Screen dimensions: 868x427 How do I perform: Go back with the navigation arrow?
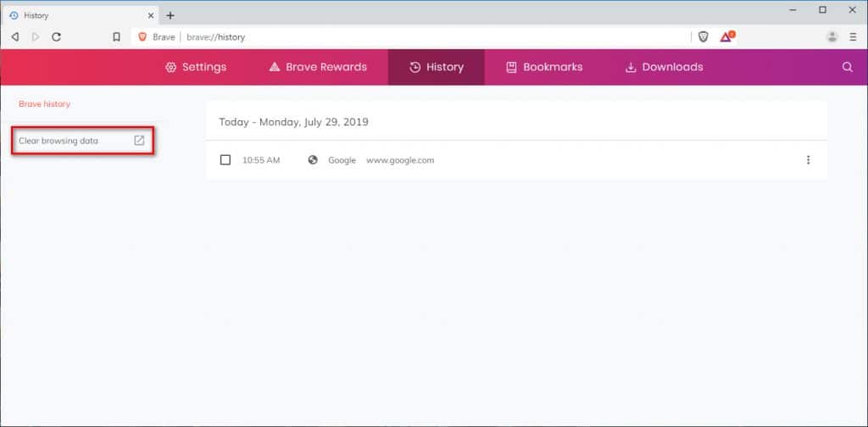click(x=15, y=37)
